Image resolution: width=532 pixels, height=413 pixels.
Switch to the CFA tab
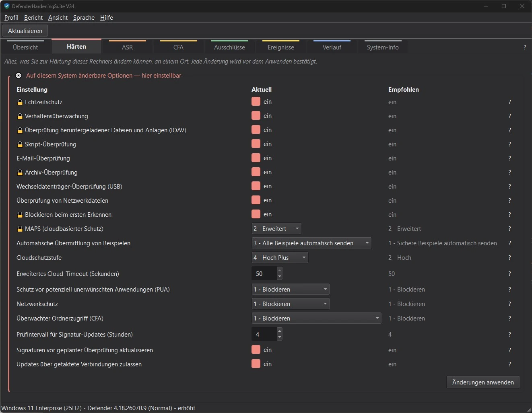click(178, 47)
